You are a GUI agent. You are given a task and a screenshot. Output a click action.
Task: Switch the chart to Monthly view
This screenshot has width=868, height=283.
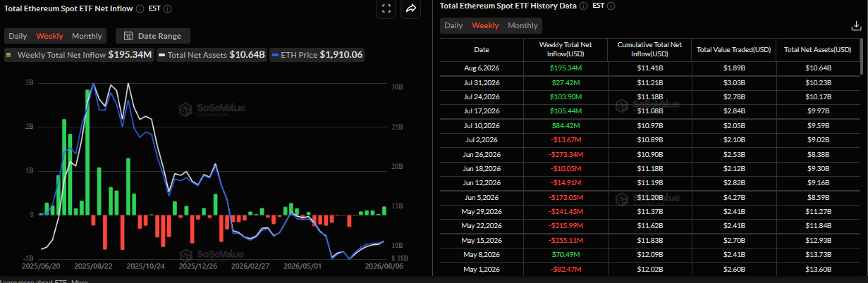click(x=87, y=36)
